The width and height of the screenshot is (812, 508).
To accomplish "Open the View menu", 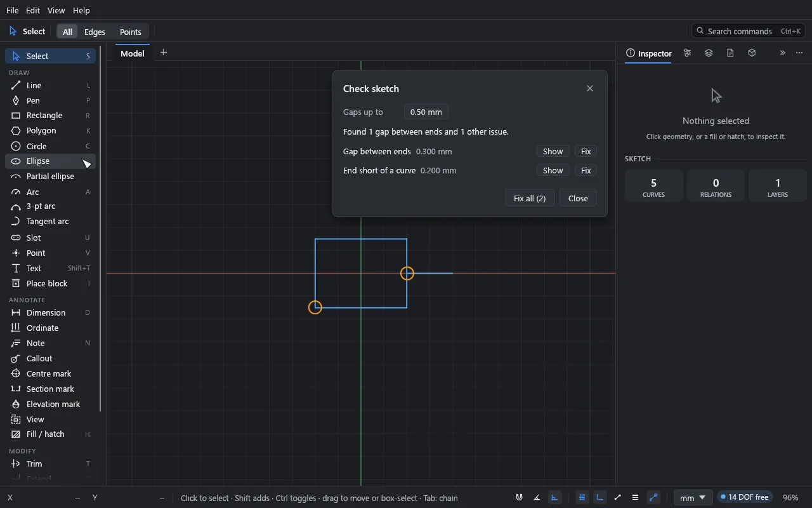I will pos(56,10).
